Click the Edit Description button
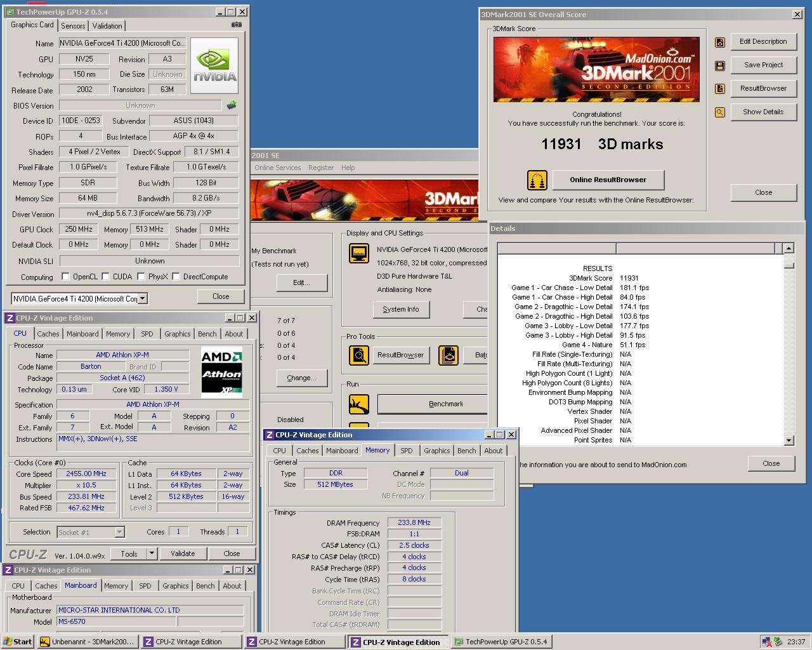This screenshot has width=812, height=650. (x=763, y=41)
